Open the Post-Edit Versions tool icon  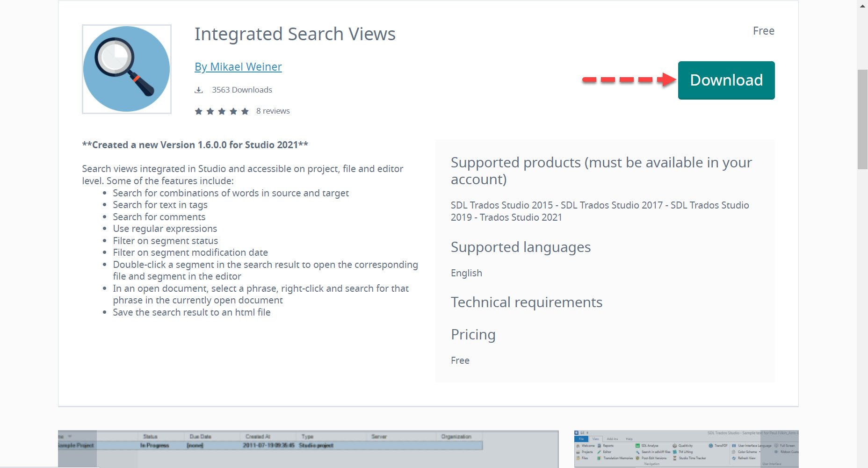point(637,458)
